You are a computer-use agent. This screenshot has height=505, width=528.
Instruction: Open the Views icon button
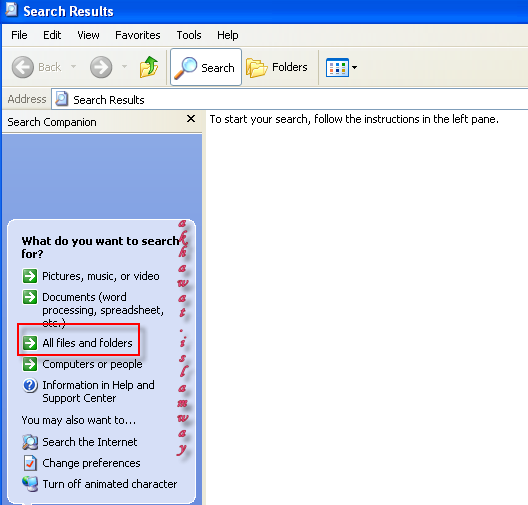point(337,67)
